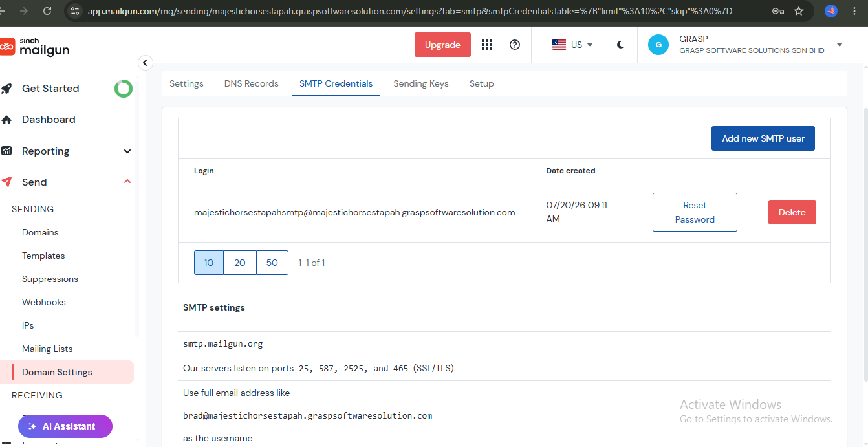This screenshot has width=868, height=447.
Task: Click the G account avatar
Action: coord(658,45)
